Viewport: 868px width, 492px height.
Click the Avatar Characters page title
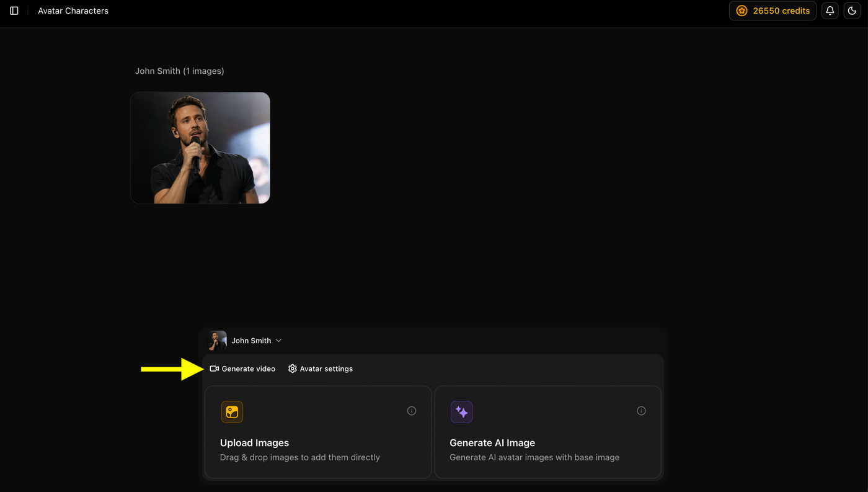[73, 11]
